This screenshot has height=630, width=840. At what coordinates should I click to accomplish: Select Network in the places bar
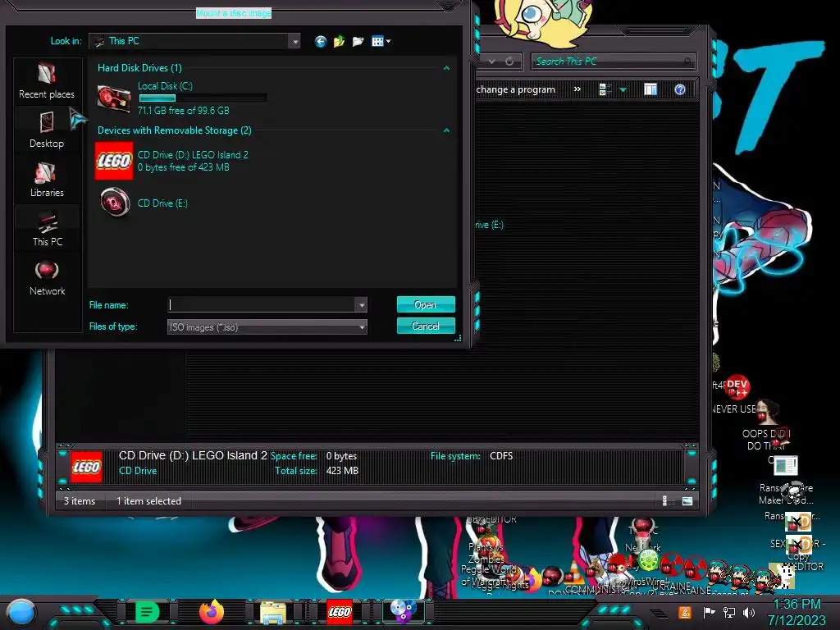click(47, 277)
